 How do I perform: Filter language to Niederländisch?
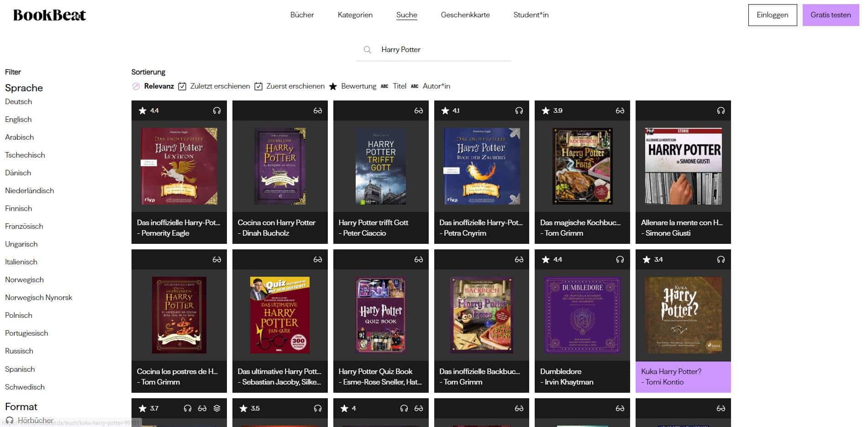click(x=29, y=190)
